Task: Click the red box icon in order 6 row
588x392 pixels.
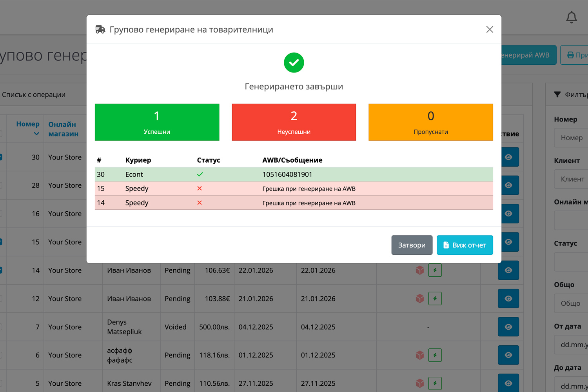Action: pos(420,355)
